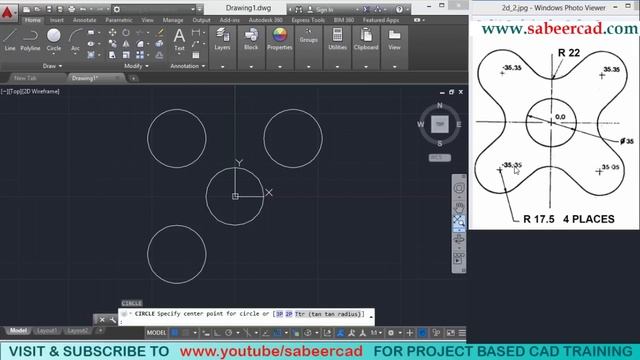The image size is (640, 360).
Task: Select the Text annotation tool
Action: [x=179, y=40]
